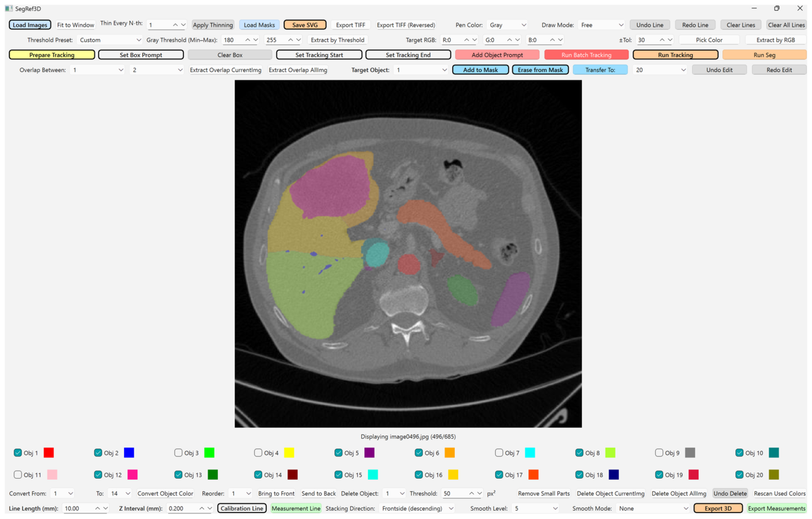This screenshot has height=519, width=812.
Task: Uncheck the Obj 1 checkbox
Action: tap(18, 452)
